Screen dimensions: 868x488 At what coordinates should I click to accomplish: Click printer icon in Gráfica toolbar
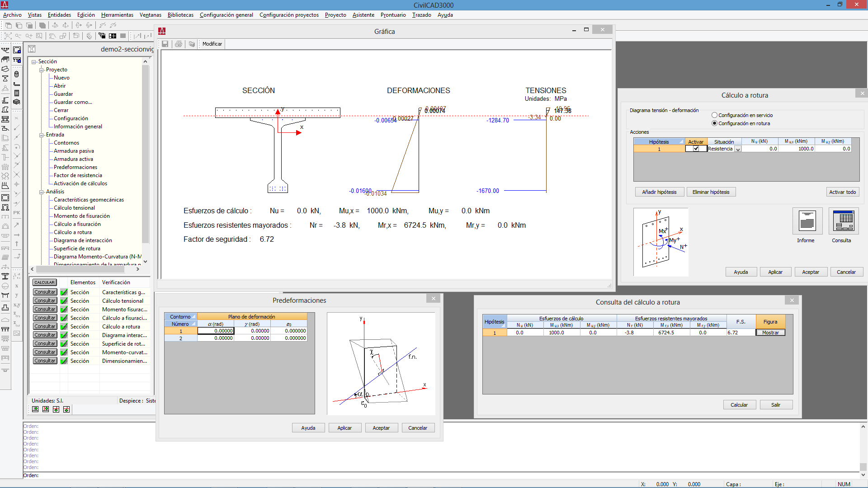[179, 44]
